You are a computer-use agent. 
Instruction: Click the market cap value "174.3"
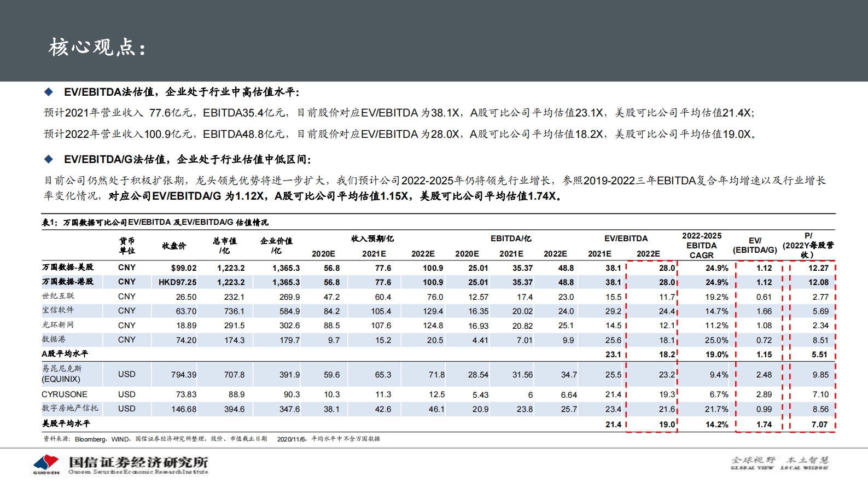[x=234, y=340]
